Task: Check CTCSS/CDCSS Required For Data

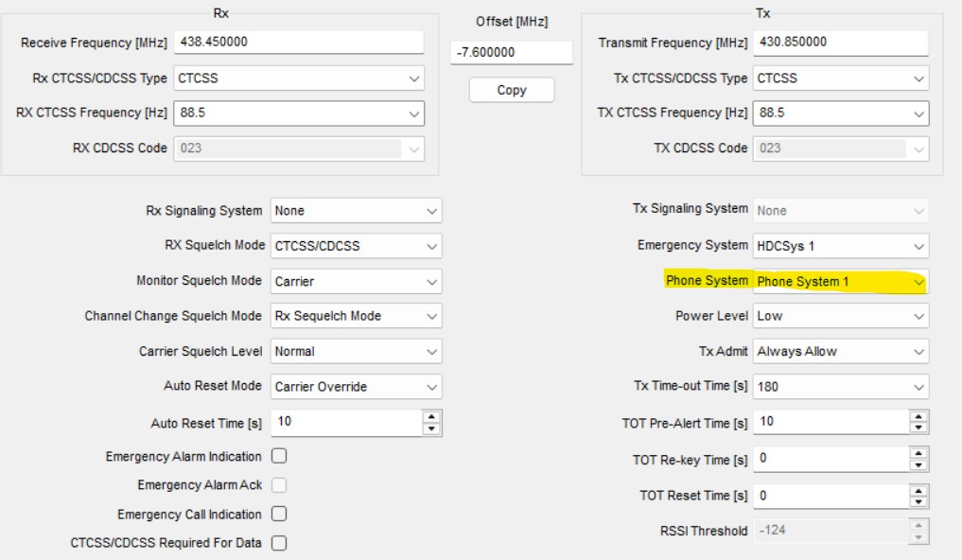Action: (x=279, y=543)
